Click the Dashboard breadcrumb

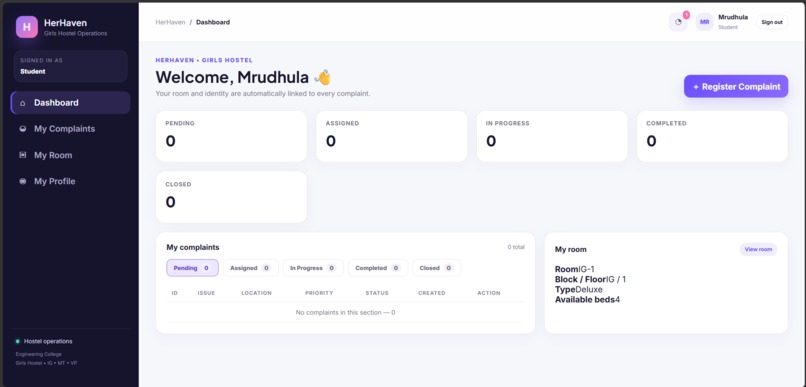tap(213, 22)
